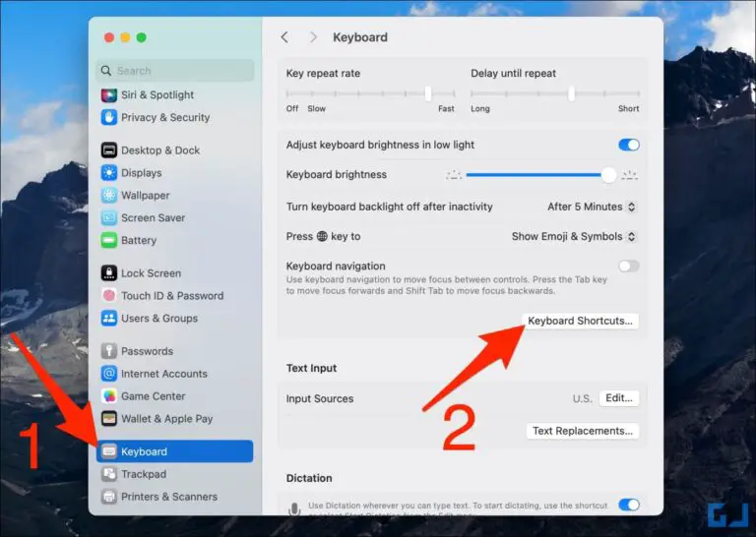This screenshot has height=537, width=756.
Task: Open the Text Replacements… button
Action: pos(583,431)
